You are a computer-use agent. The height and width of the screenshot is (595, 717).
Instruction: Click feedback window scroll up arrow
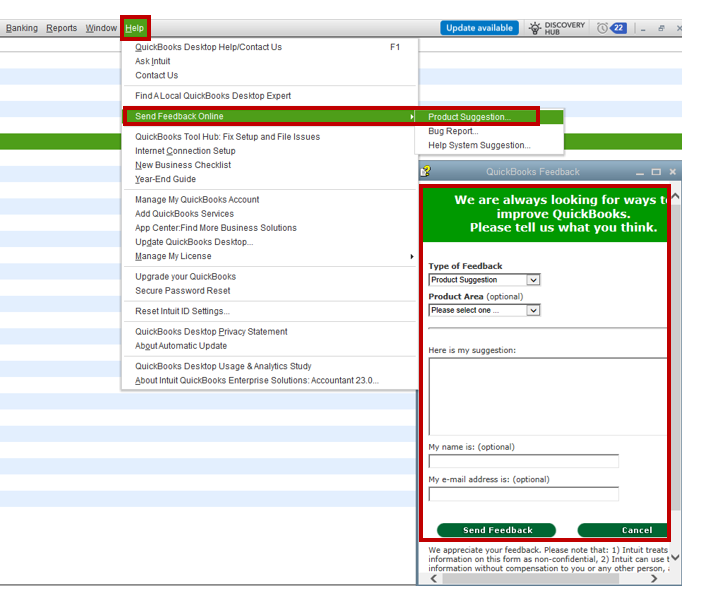(675, 196)
